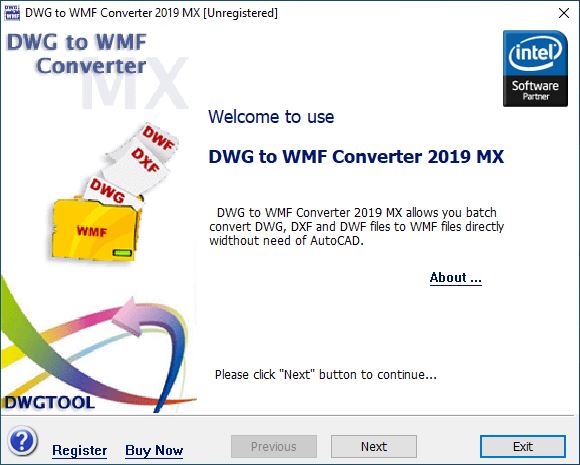Open the About ... link
This screenshot has width=580, height=465.
(456, 277)
